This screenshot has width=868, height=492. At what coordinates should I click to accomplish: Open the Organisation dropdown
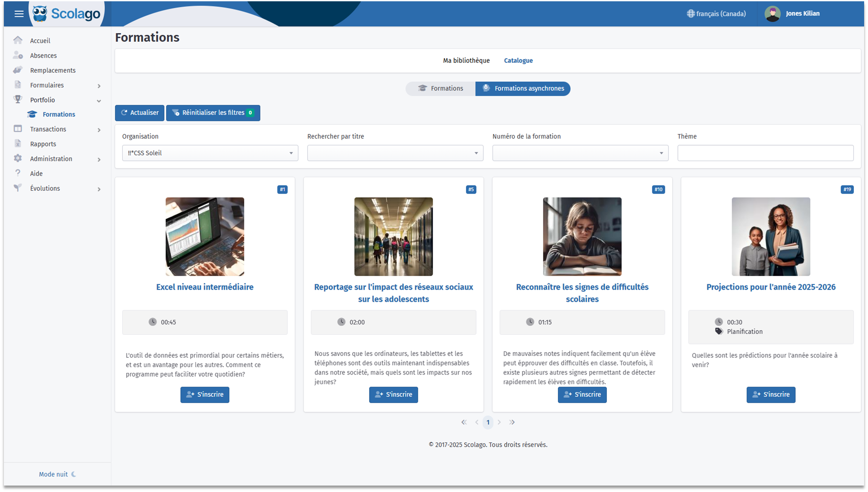(210, 153)
